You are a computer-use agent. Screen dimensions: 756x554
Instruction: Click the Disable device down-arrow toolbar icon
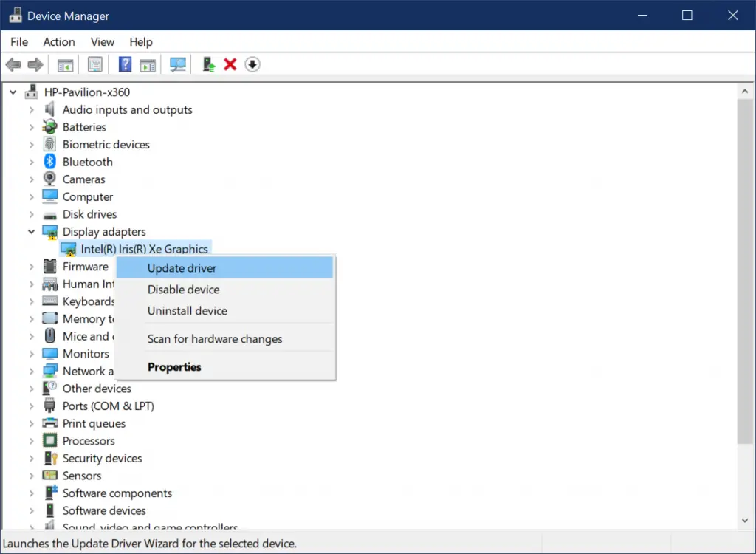(252, 64)
